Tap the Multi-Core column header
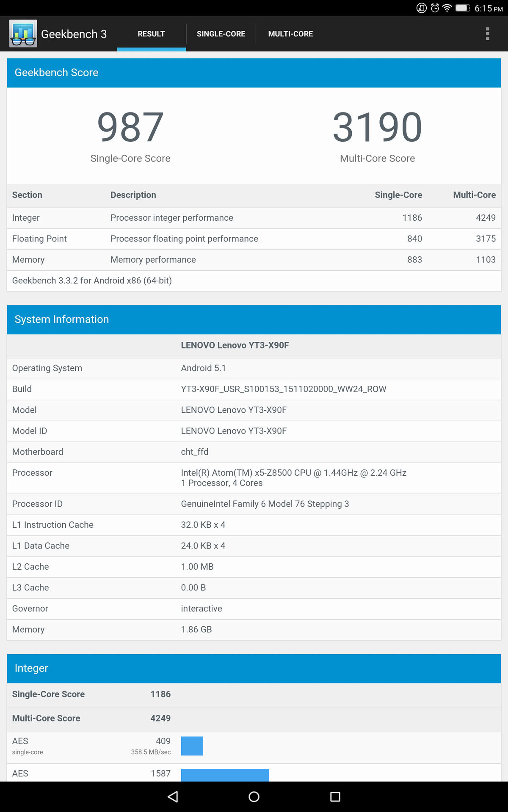Viewport: 508px width, 812px height. 475,195
